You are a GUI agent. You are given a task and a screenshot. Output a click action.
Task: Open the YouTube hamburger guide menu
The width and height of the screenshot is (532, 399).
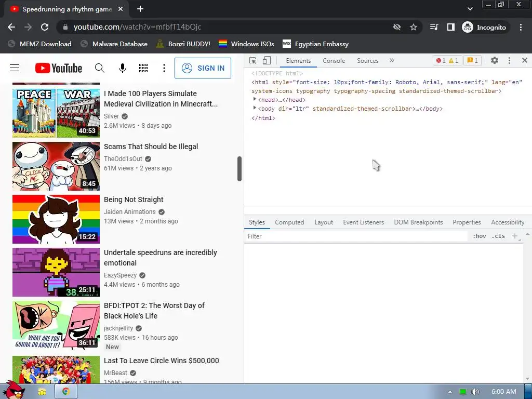tap(15, 68)
